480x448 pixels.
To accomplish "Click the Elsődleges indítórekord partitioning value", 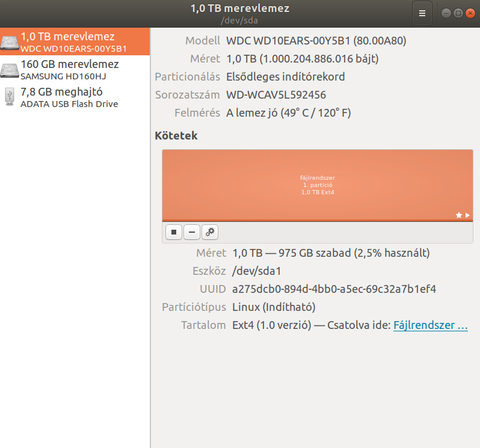I will pyautogui.click(x=286, y=77).
